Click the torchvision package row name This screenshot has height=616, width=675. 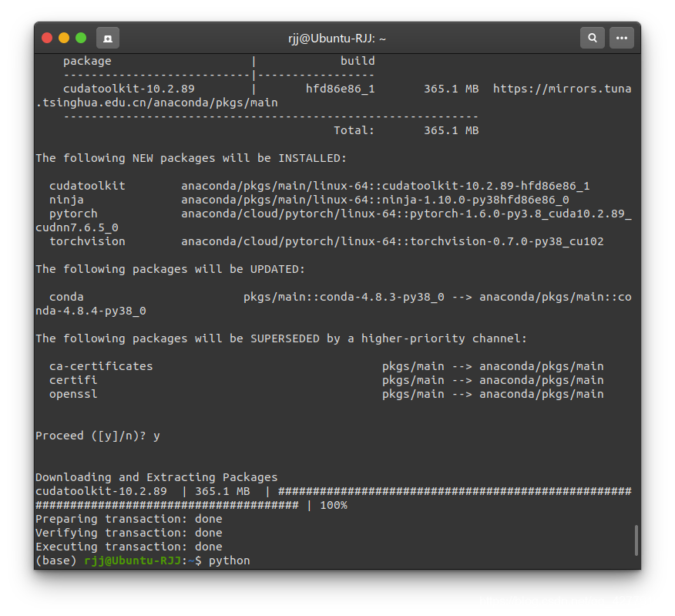[87, 241]
